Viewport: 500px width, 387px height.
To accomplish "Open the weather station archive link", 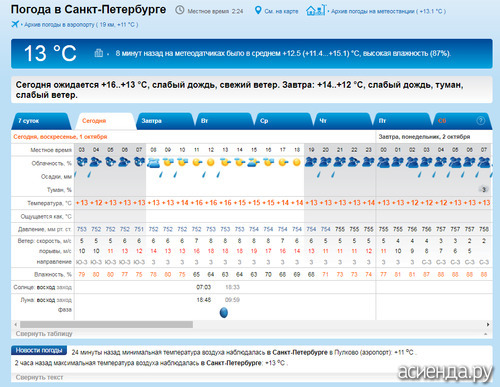I will (x=388, y=11).
